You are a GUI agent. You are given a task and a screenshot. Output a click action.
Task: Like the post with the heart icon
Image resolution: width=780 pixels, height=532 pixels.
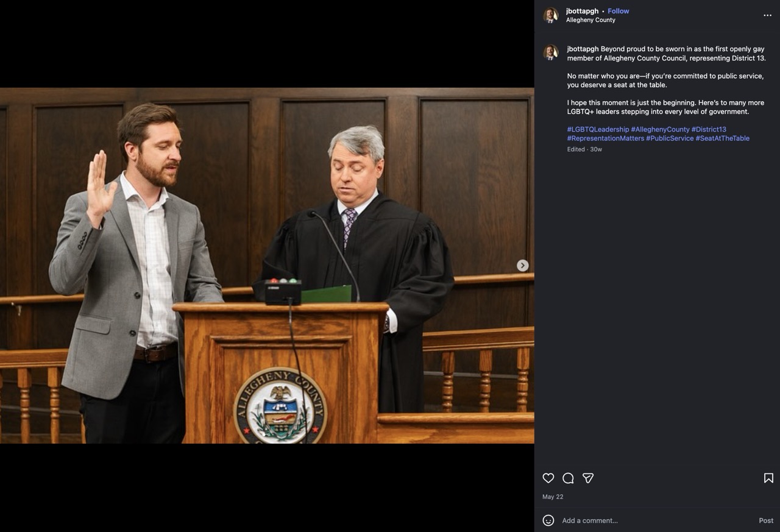click(548, 478)
